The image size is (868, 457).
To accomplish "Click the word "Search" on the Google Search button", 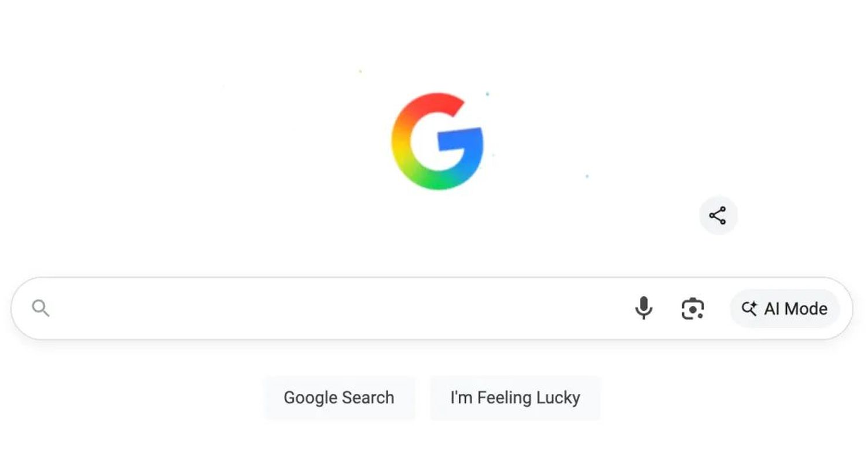I will click(x=367, y=398).
